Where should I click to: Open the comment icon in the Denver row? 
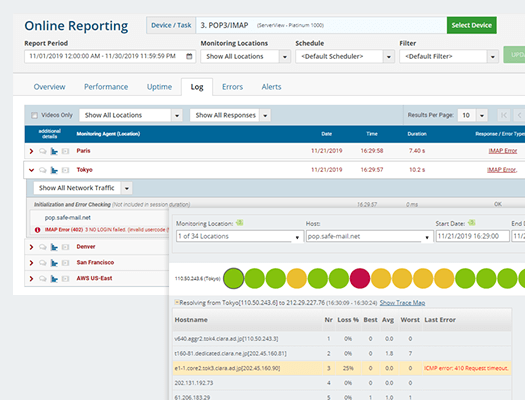pos(43,247)
